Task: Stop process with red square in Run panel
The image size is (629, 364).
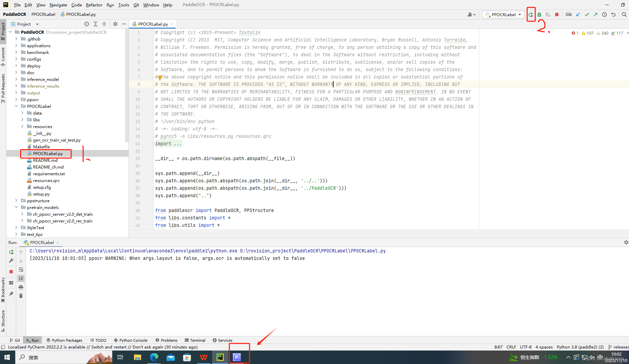Action: pos(11,272)
